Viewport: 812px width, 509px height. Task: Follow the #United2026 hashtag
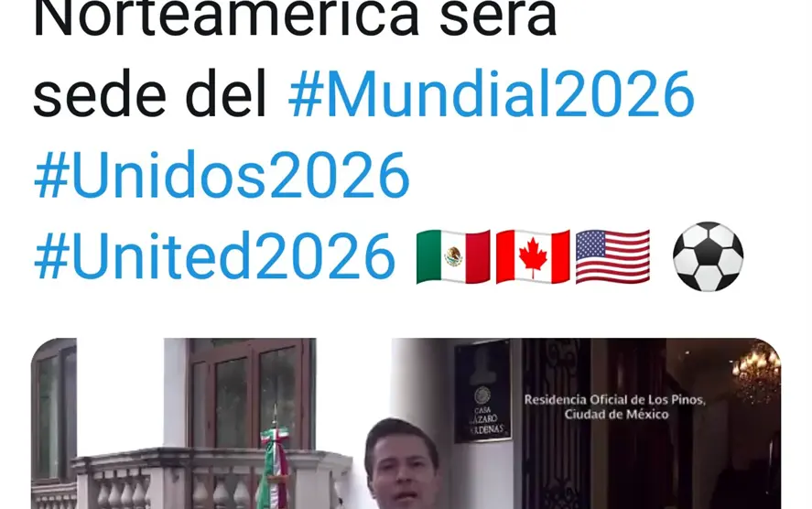pyautogui.click(x=214, y=255)
